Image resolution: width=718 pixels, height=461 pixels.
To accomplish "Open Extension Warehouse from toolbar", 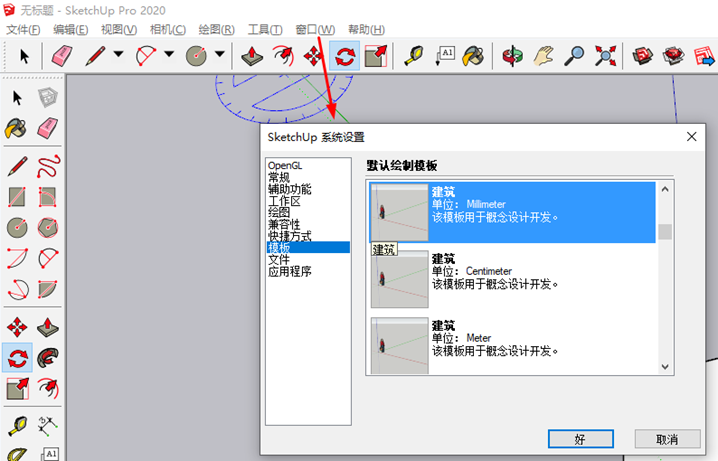I will pos(674,56).
